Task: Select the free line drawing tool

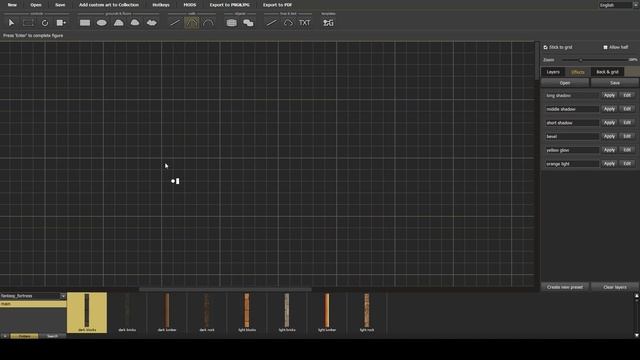Action: tap(271, 23)
